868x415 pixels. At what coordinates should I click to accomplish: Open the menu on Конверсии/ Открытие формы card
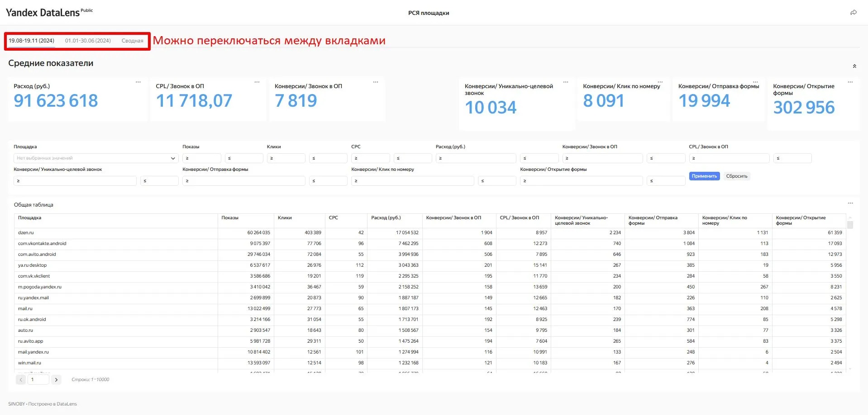850,82
